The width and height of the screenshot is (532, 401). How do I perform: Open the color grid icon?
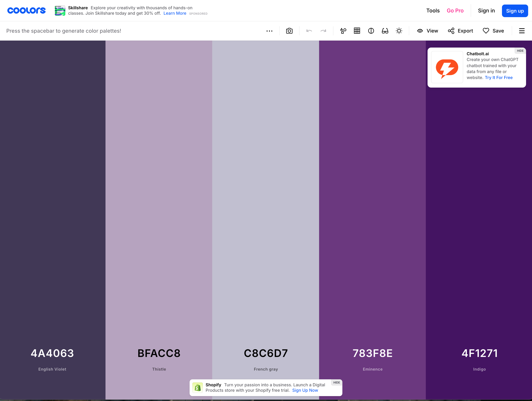click(357, 31)
